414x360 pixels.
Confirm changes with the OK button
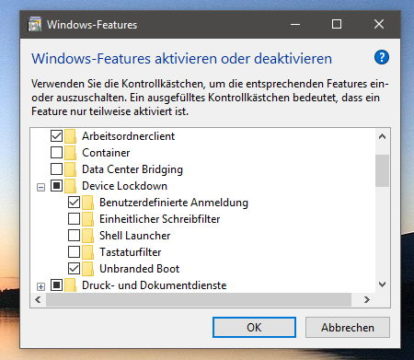coord(254,327)
